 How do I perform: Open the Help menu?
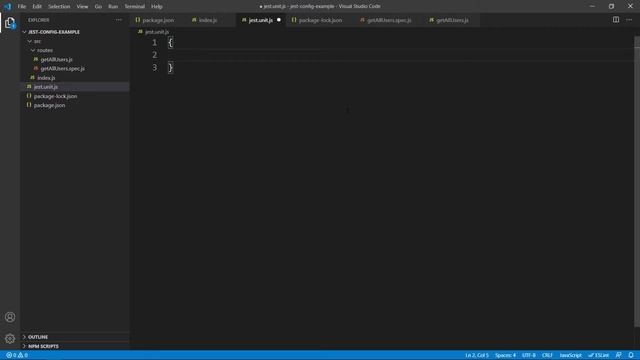157,7
